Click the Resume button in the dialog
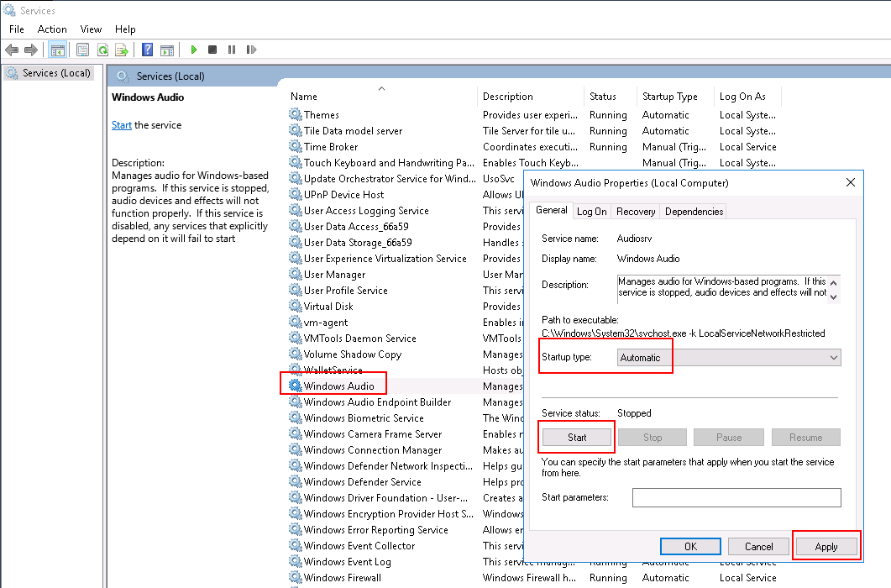 coord(806,438)
